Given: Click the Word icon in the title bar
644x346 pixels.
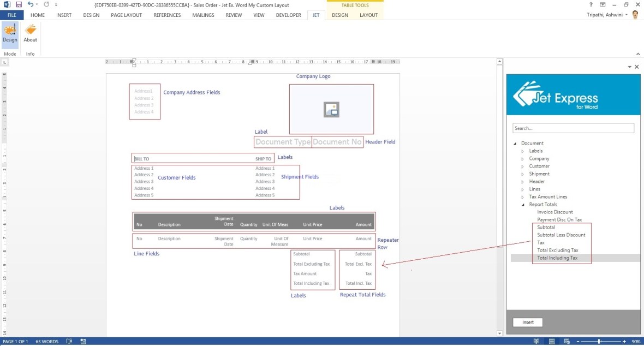Looking at the screenshot, I should click(7, 5).
